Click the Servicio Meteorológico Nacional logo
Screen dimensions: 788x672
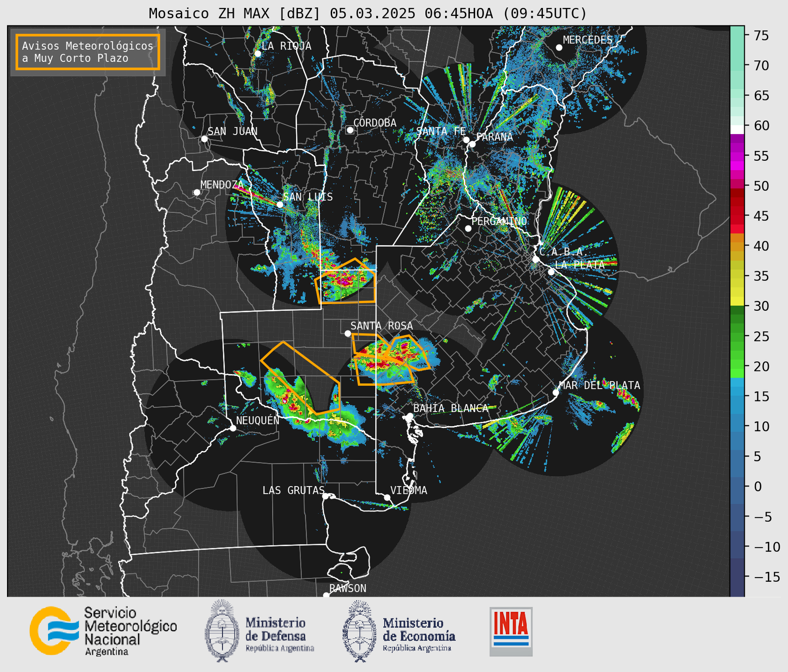[103, 631]
